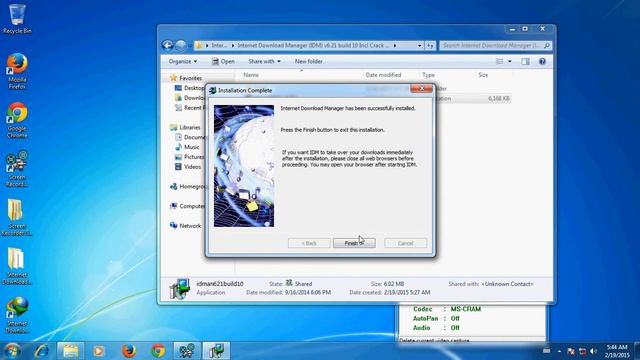Click the 6,168 KB size cell
The width and height of the screenshot is (640, 360).
click(498, 98)
